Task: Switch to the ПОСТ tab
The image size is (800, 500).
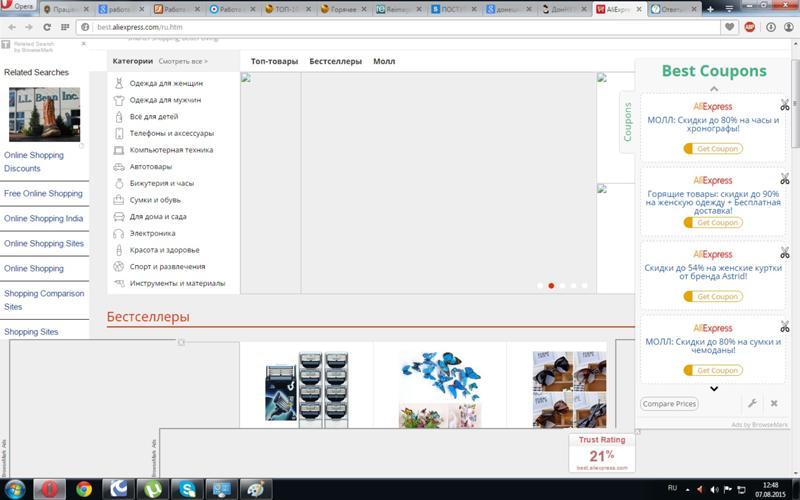Action: (454, 9)
